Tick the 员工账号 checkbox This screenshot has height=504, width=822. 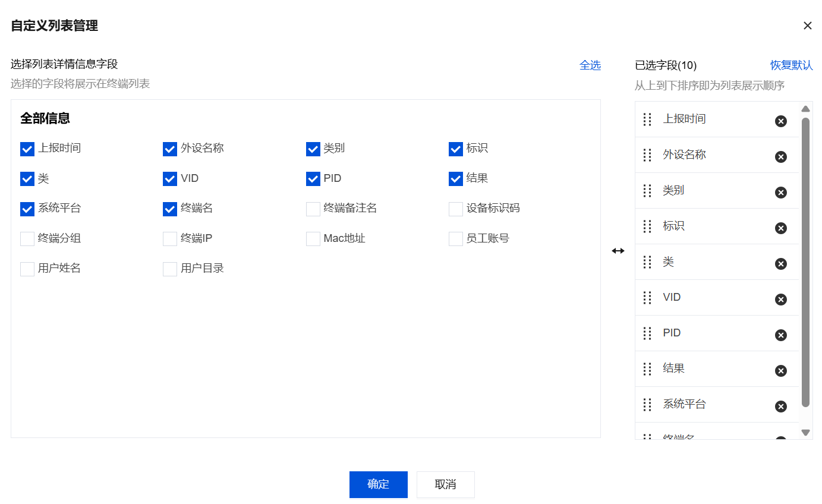point(456,239)
